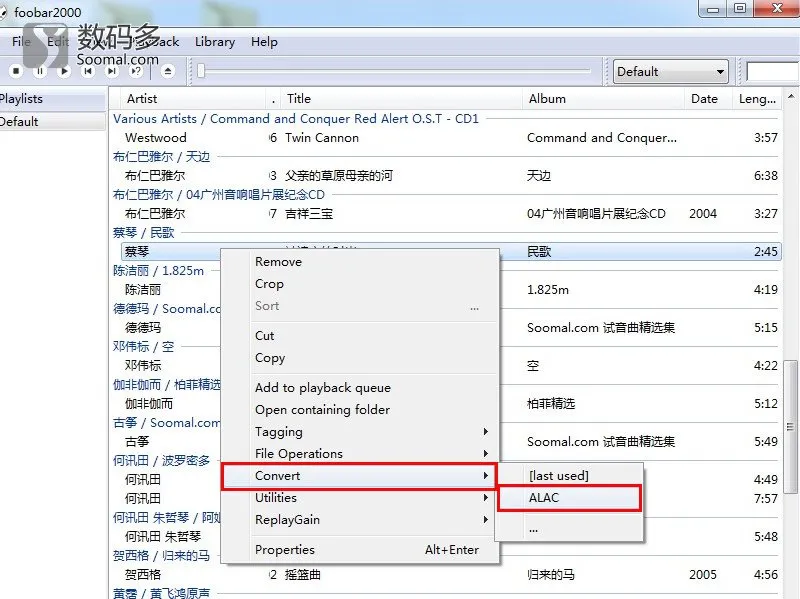Select track 父亲的草原母亲的河
The image size is (800, 599).
click(x=450, y=176)
